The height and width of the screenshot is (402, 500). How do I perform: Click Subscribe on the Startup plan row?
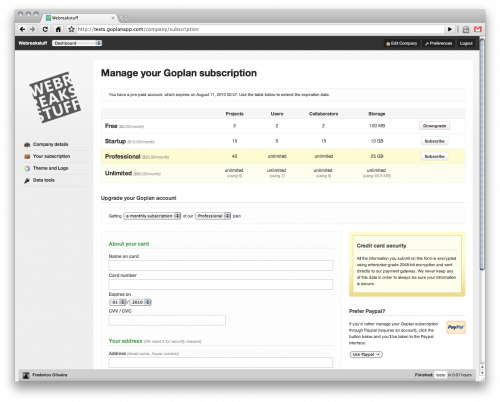(x=434, y=141)
